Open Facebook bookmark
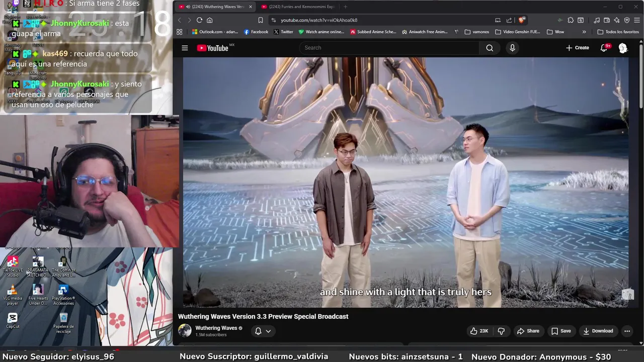Screen dimensions: 644x362 pos(256,32)
